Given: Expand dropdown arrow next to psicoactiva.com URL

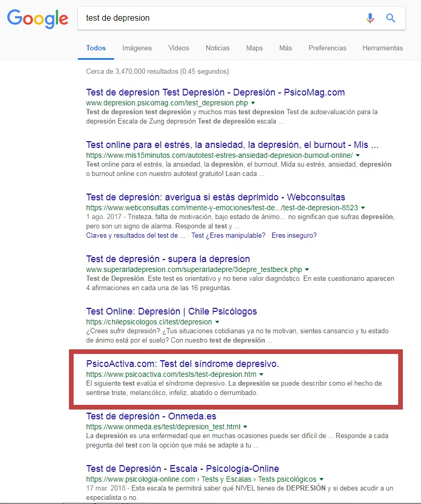Looking at the screenshot, I should tap(261, 374).
